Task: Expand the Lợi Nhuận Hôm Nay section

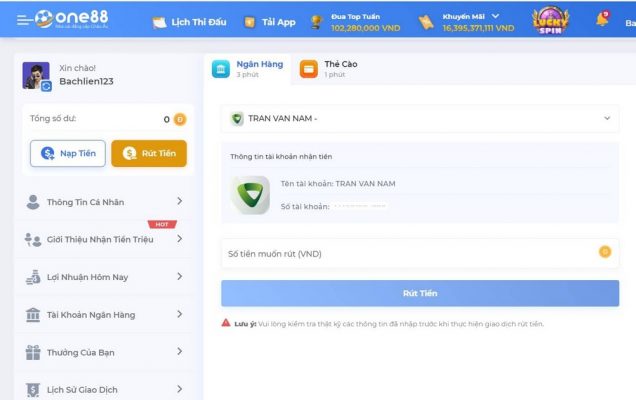Action: tap(104, 277)
